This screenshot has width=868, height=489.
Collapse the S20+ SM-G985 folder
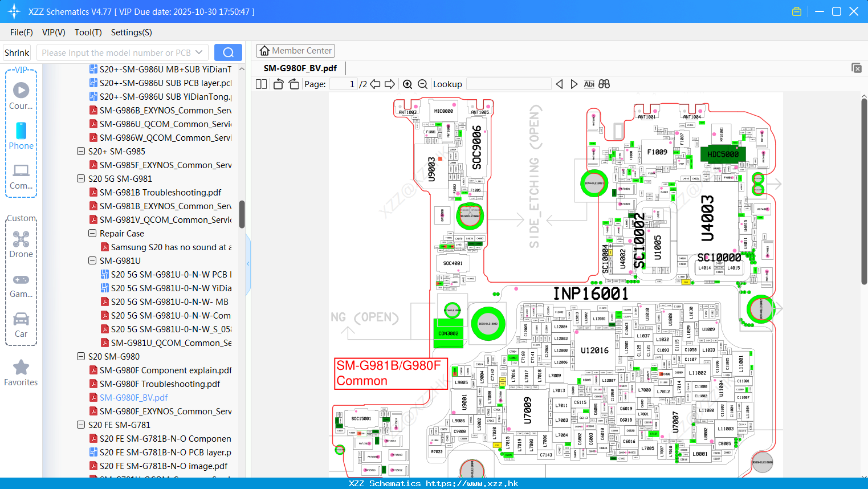click(81, 152)
